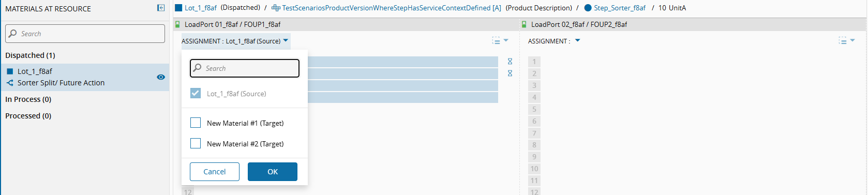Click the magnifier icon in assignment popup
The width and height of the screenshot is (868, 195).
point(197,68)
